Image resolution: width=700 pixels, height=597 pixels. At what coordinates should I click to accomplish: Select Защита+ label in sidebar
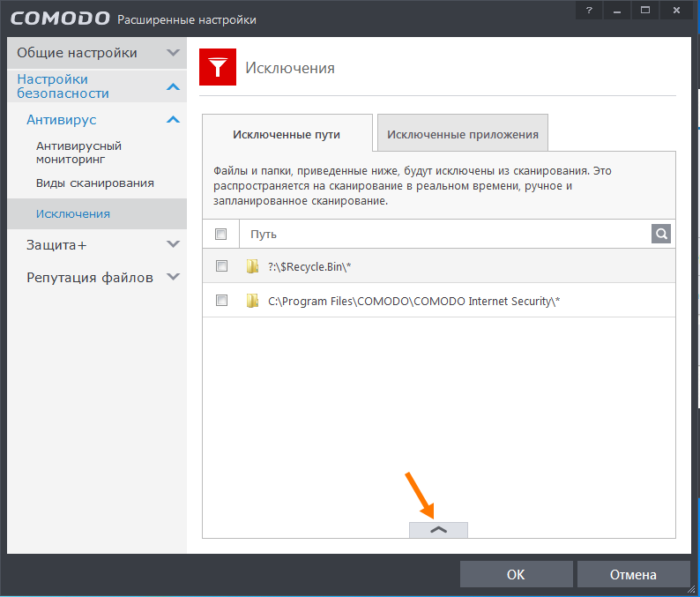pyautogui.click(x=56, y=244)
